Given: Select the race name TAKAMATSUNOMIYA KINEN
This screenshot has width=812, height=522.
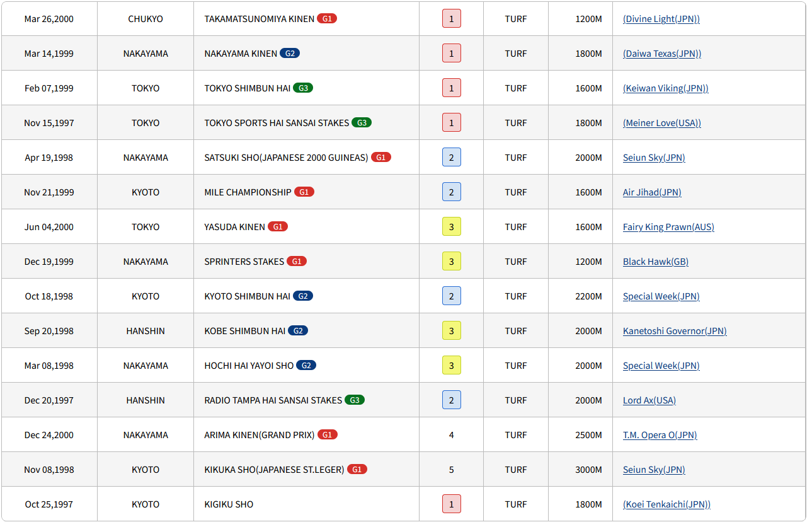Looking at the screenshot, I should pyautogui.click(x=260, y=19).
